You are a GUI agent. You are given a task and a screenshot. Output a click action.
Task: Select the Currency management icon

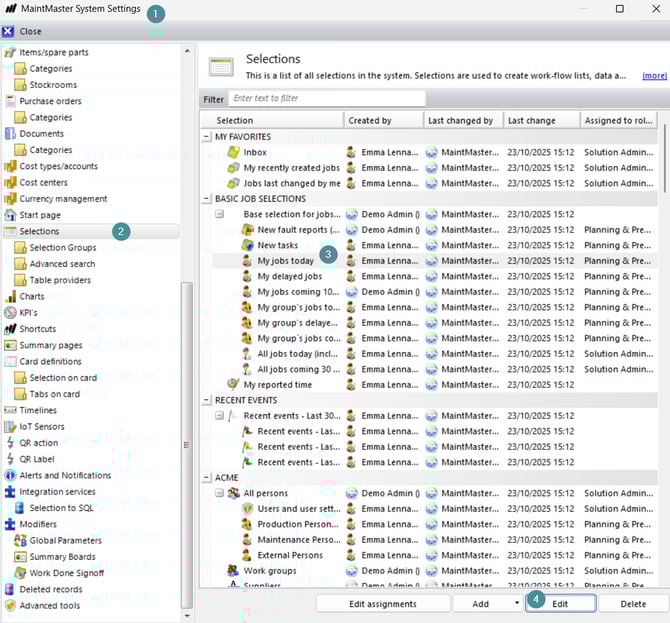[11, 199]
